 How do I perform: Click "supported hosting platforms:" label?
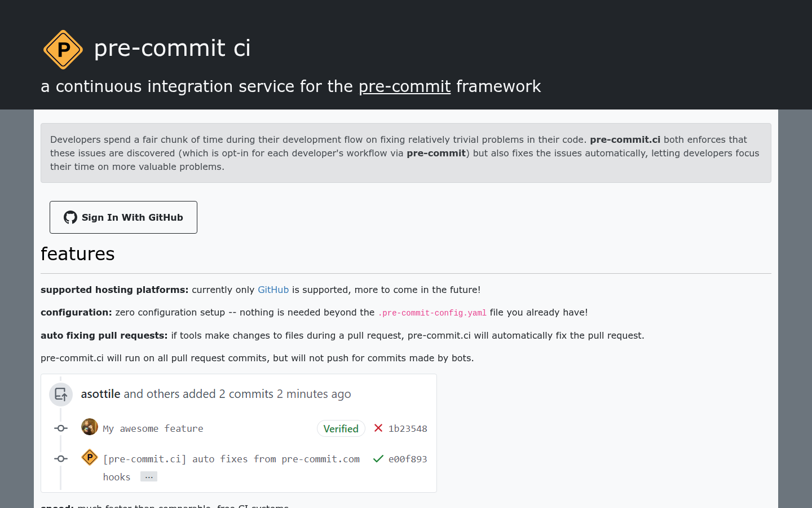114,290
